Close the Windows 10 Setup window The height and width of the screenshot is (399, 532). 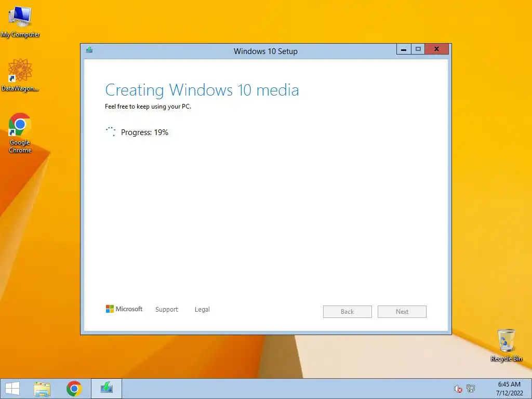click(436, 49)
